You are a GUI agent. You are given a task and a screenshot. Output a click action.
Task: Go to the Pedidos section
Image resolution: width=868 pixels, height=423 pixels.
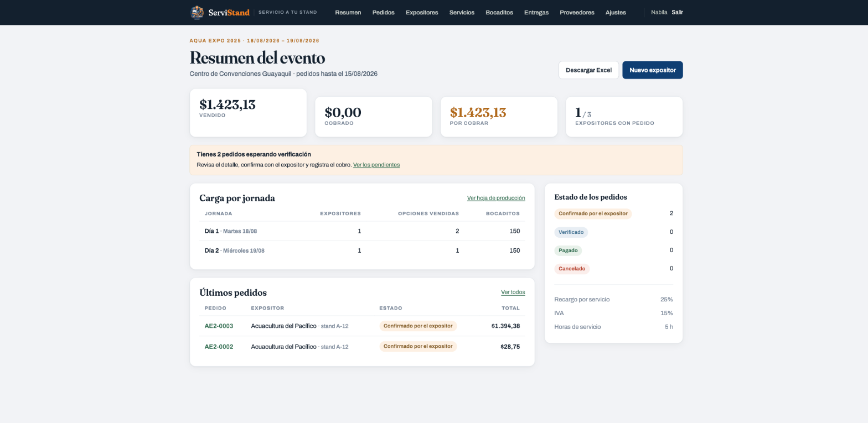click(384, 12)
